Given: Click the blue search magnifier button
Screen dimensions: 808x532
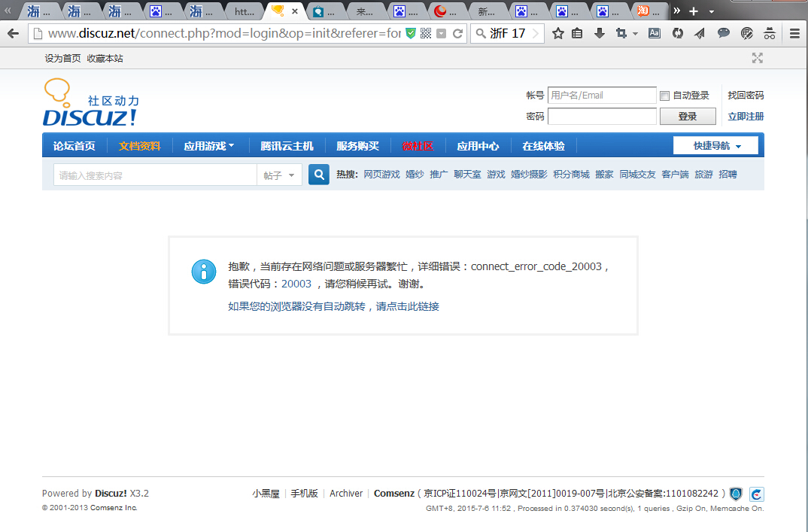Looking at the screenshot, I should point(319,175).
